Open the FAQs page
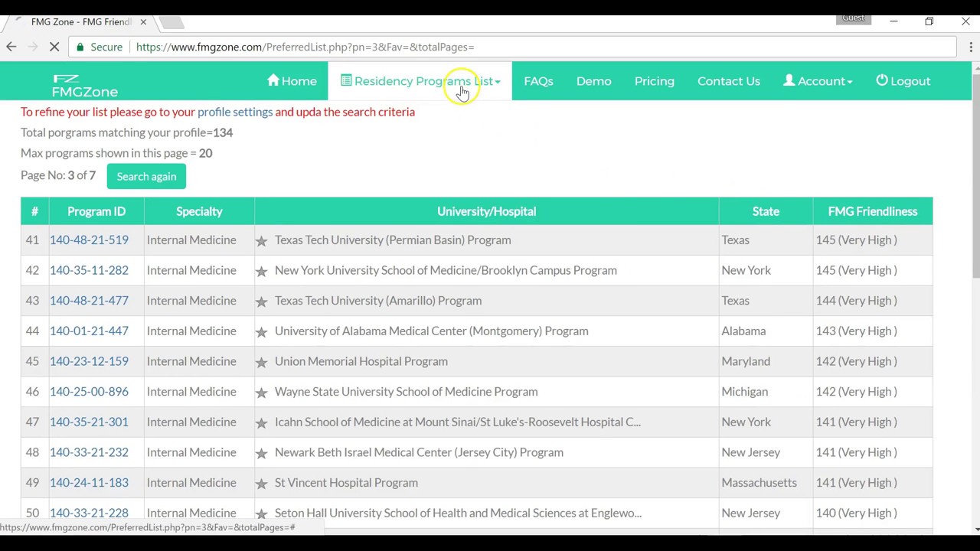Image resolution: width=980 pixels, height=551 pixels. tap(538, 81)
